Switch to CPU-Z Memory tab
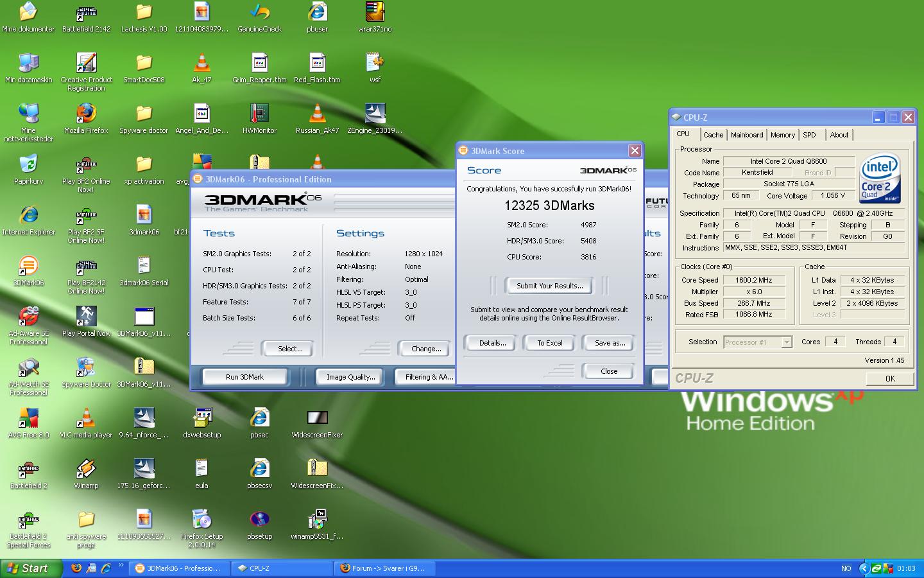The image size is (924, 578). 783,135
